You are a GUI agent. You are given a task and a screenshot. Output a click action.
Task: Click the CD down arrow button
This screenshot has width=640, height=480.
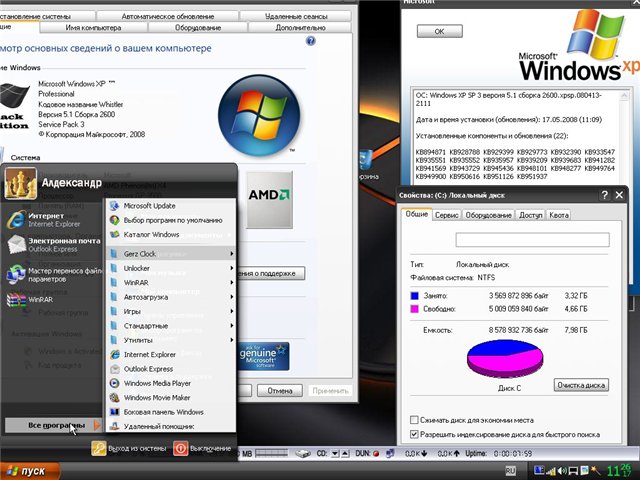[x=335, y=453]
